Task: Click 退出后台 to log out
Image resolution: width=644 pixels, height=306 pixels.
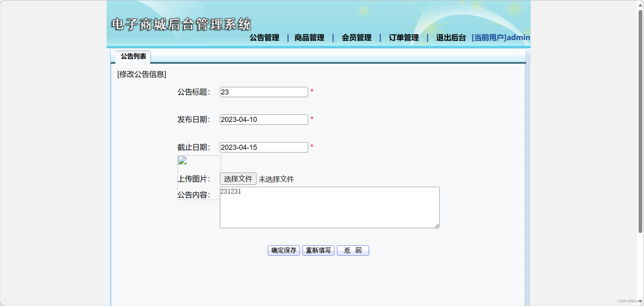Action: (451, 38)
